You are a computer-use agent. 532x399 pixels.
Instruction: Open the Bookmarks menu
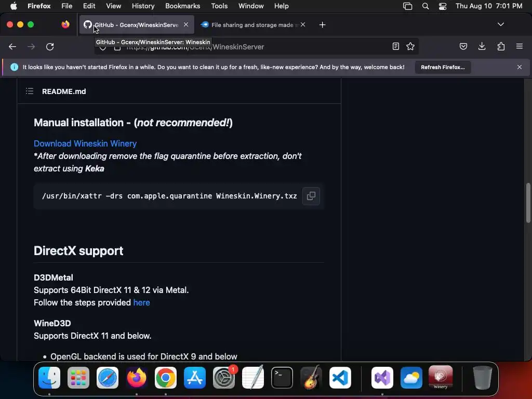click(182, 6)
